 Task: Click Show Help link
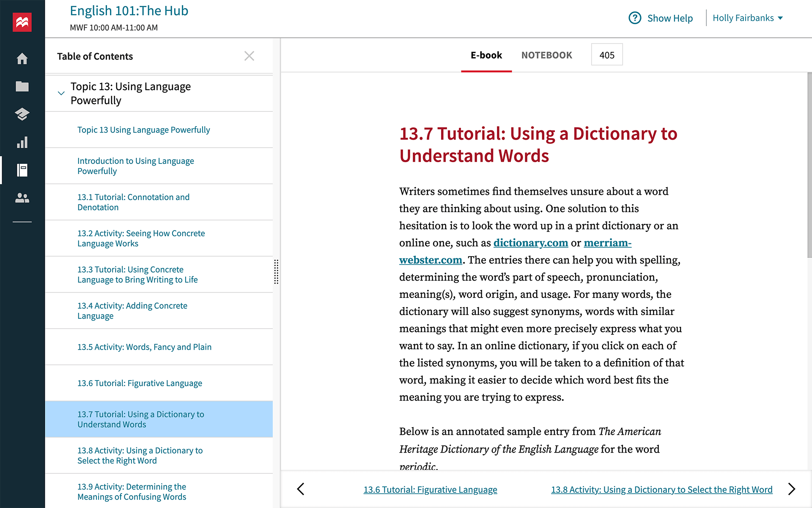(x=670, y=18)
